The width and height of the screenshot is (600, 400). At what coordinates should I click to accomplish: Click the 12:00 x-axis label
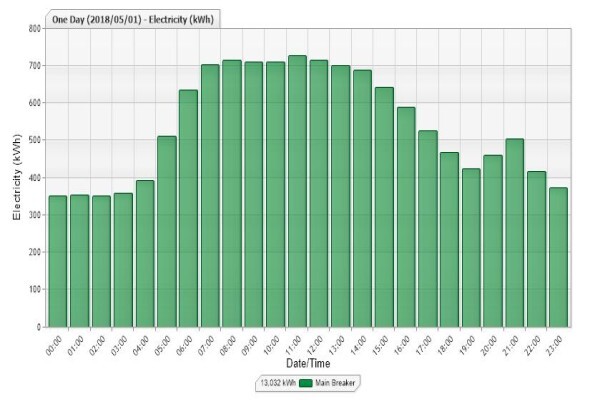pyautogui.click(x=318, y=345)
